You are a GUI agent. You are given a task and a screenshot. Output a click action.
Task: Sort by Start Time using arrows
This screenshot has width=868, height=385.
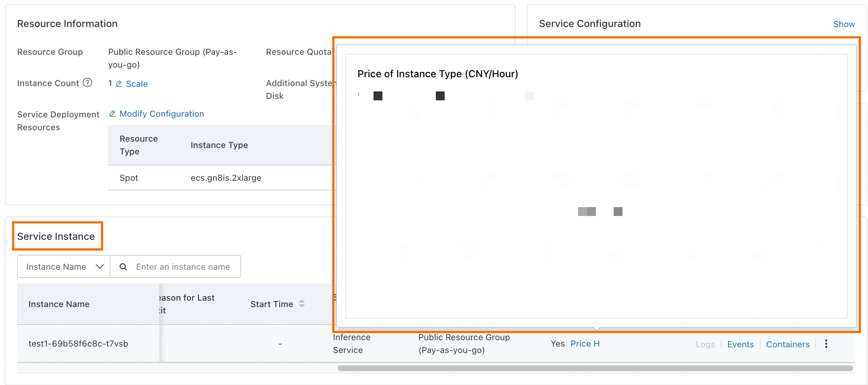302,304
